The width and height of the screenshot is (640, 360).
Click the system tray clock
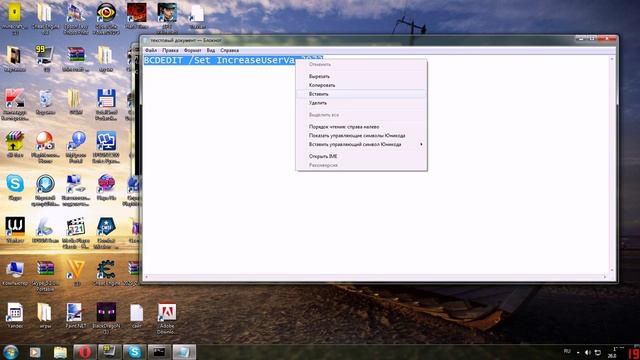pyautogui.click(x=613, y=352)
